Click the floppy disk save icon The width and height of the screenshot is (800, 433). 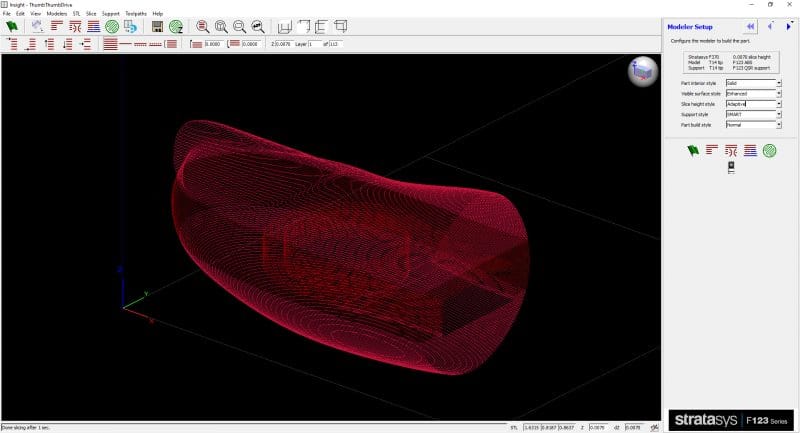[158, 27]
